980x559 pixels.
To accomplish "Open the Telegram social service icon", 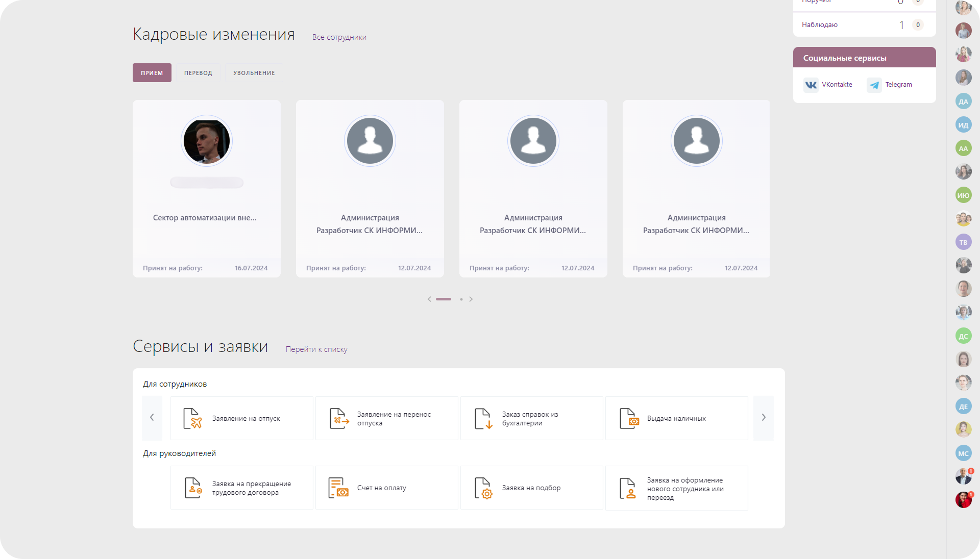I will [x=874, y=85].
